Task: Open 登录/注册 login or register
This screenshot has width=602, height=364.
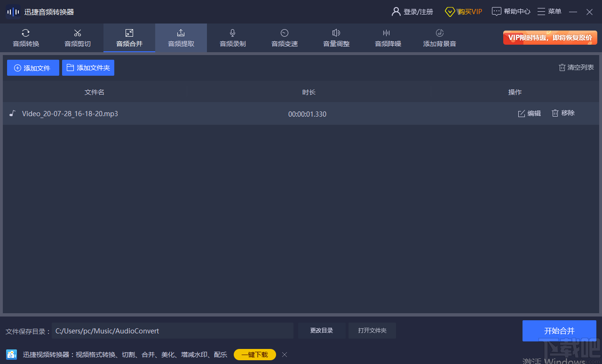Action: point(412,12)
